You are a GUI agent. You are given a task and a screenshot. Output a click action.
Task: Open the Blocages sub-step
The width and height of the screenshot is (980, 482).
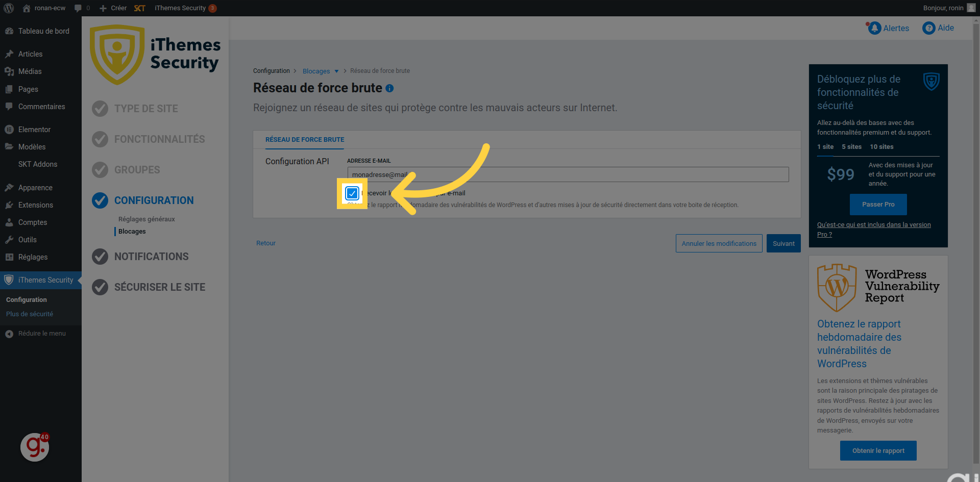coord(132,232)
